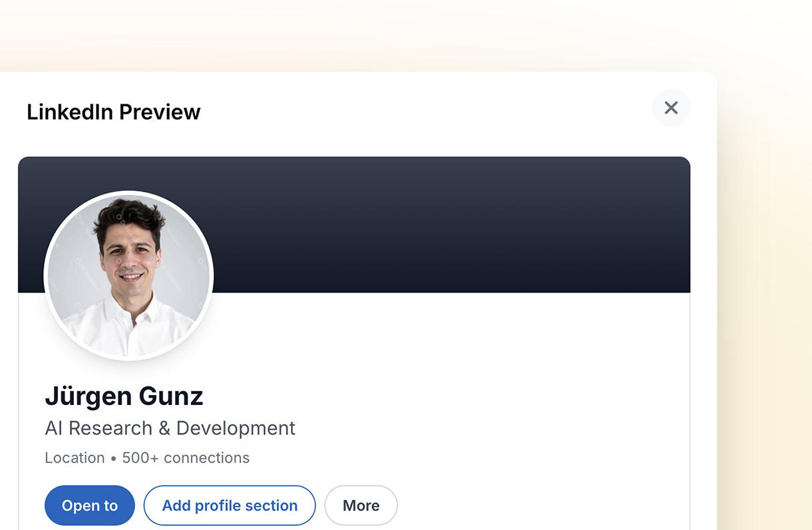Click the "Location" placeholder text
Image resolution: width=812 pixels, height=530 pixels.
(75, 458)
